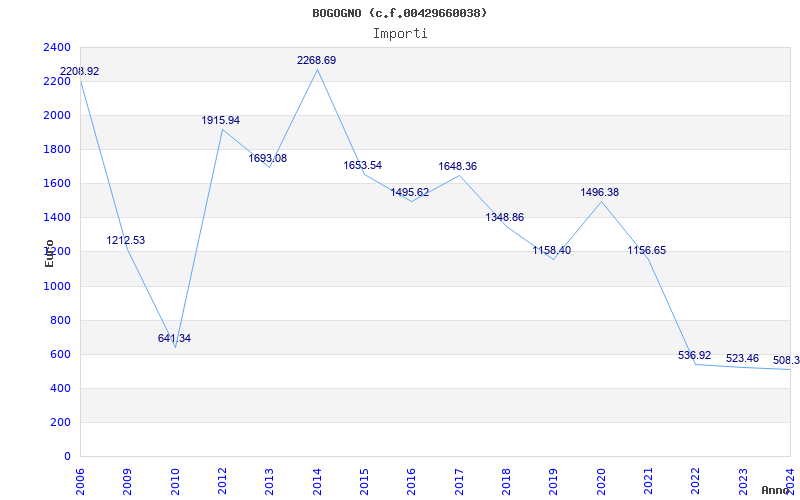
Task: Select the data label 1653.54
Action: coord(362,165)
